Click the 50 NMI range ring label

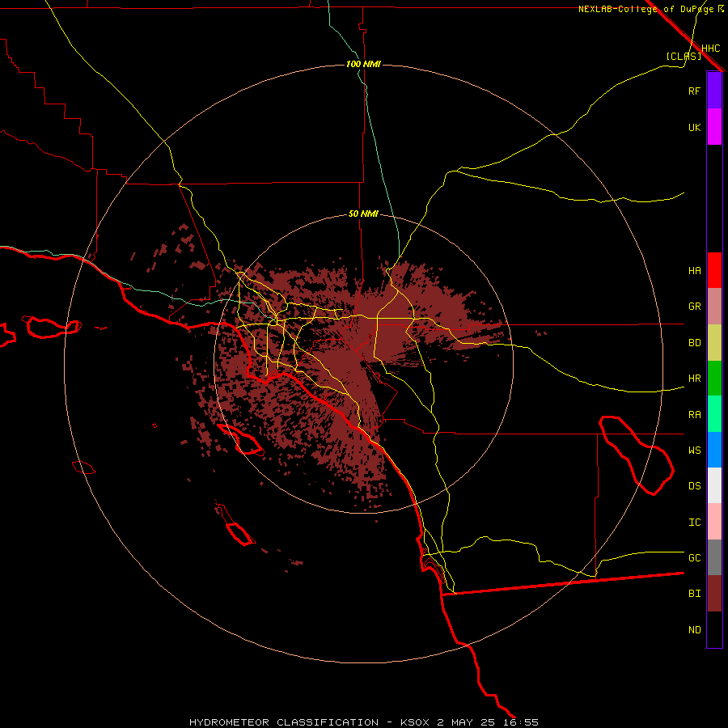coord(363,214)
